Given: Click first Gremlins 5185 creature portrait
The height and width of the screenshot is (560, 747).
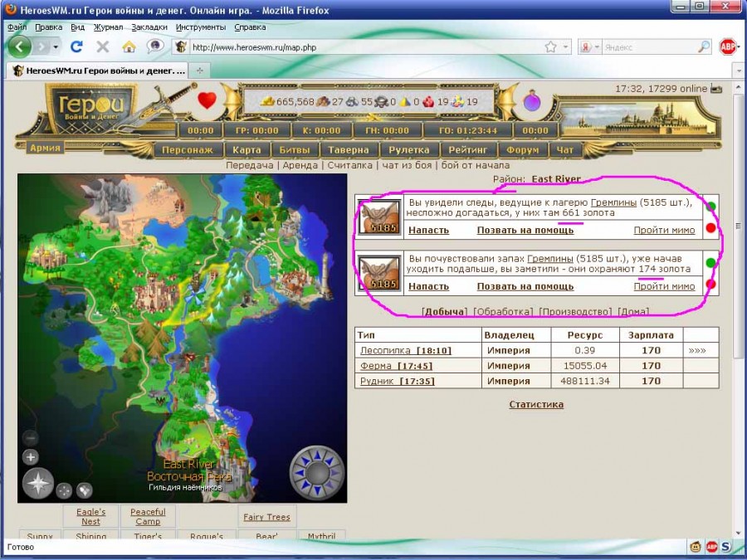Looking at the screenshot, I should point(379,217).
